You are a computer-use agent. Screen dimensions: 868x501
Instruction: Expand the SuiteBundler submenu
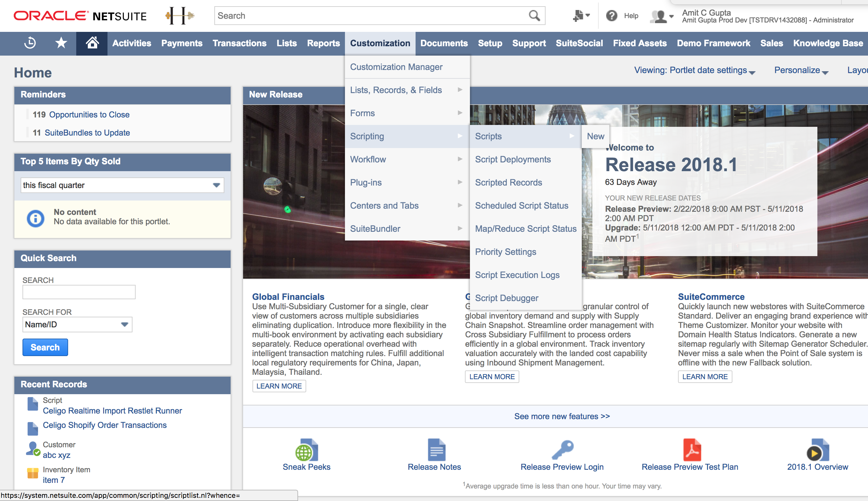407,229
